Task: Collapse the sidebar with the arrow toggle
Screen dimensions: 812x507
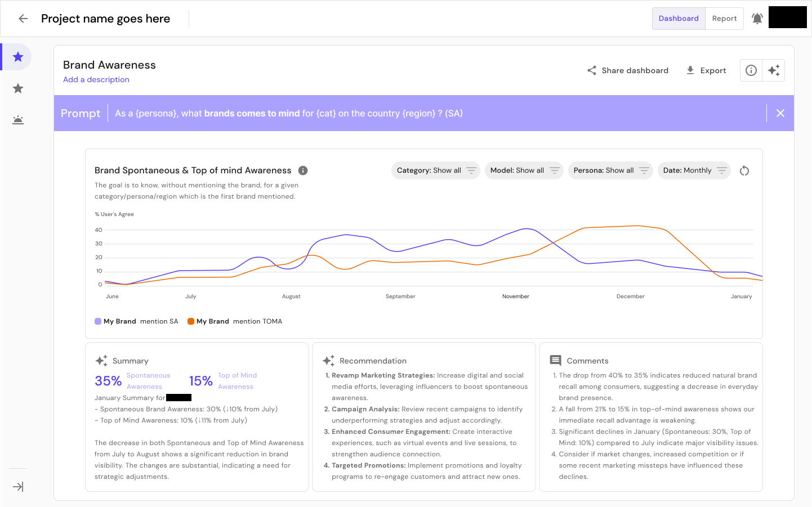Action: pyautogui.click(x=17, y=486)
